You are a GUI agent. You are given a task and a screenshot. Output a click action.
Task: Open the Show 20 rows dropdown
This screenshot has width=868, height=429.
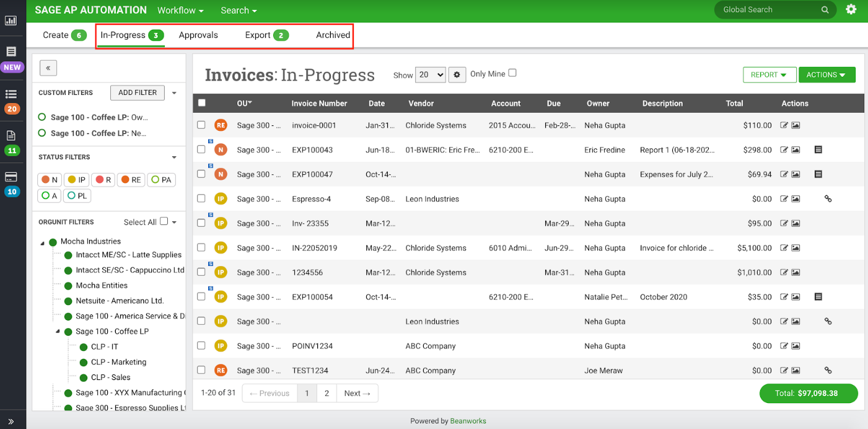pos(430,74)
